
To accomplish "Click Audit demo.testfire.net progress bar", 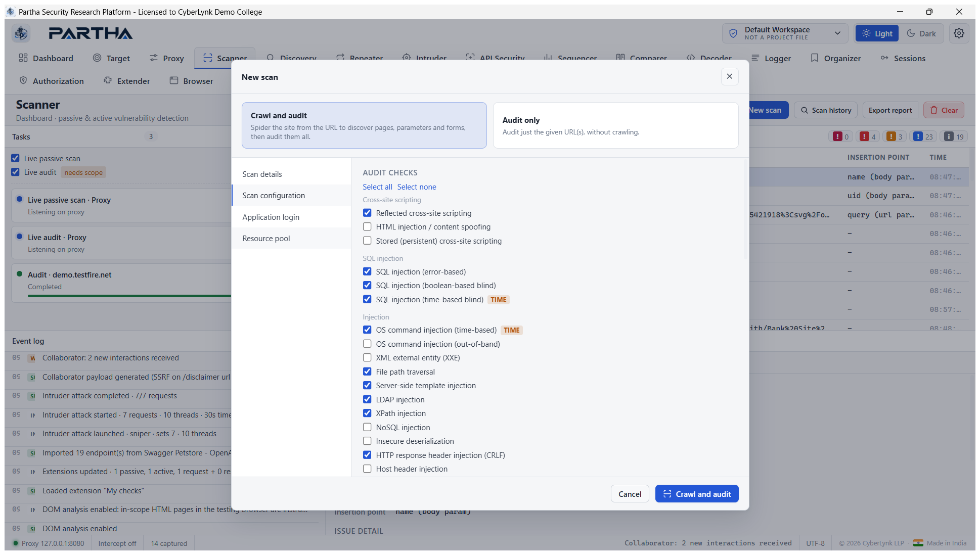I will [x=129, y=296].
